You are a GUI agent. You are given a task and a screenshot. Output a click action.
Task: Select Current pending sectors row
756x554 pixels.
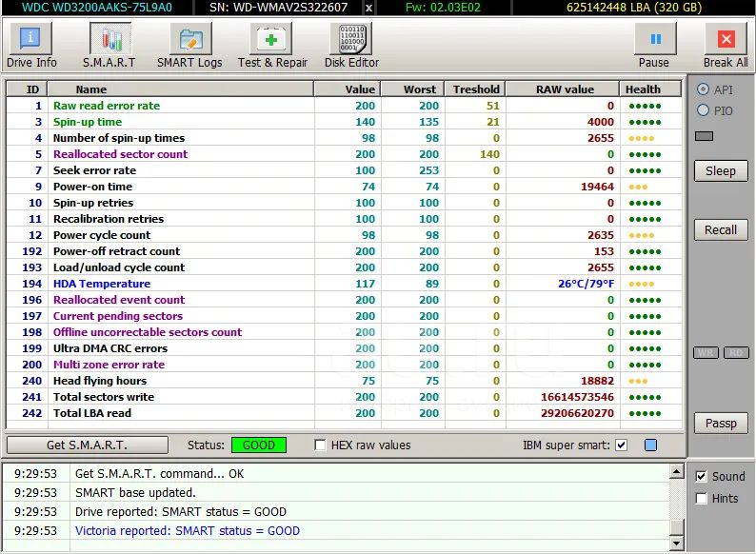point(345,316)
